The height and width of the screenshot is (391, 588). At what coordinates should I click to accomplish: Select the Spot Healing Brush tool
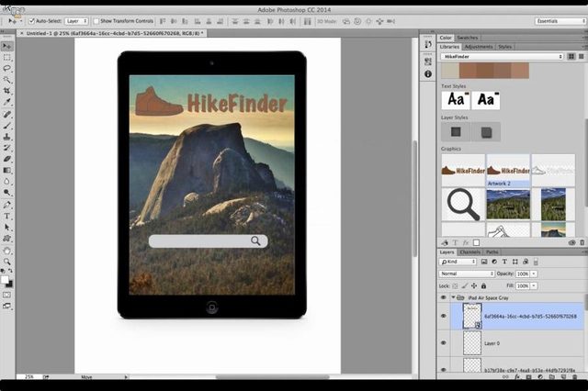6,114
